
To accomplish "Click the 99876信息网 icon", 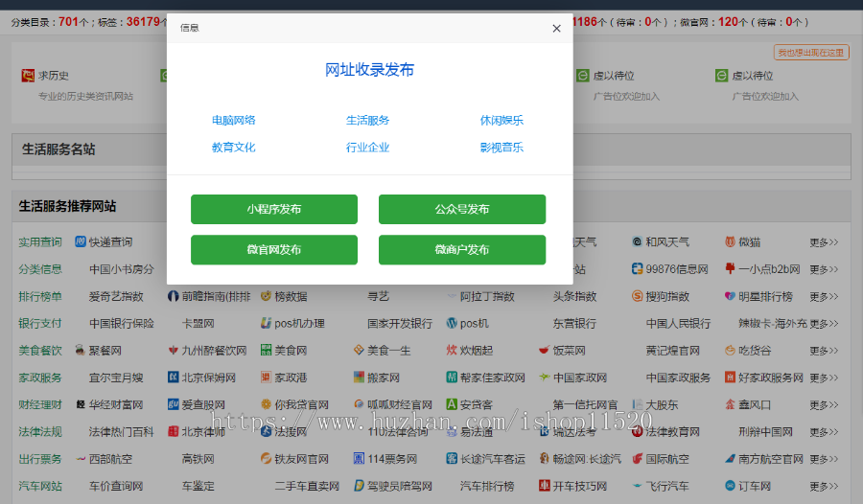I will [637, 268].
